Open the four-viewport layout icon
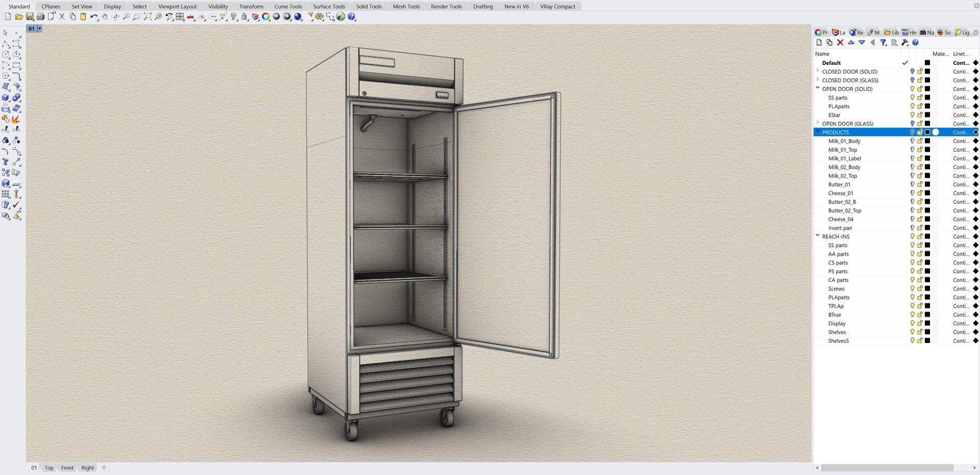The width and height of the screenshot is (980, 475). point(180,17)
